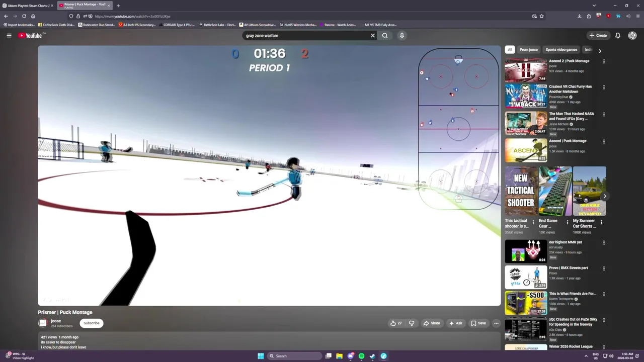644x362 pixels.
Task: Click the Share button
Action: point(432,323)
